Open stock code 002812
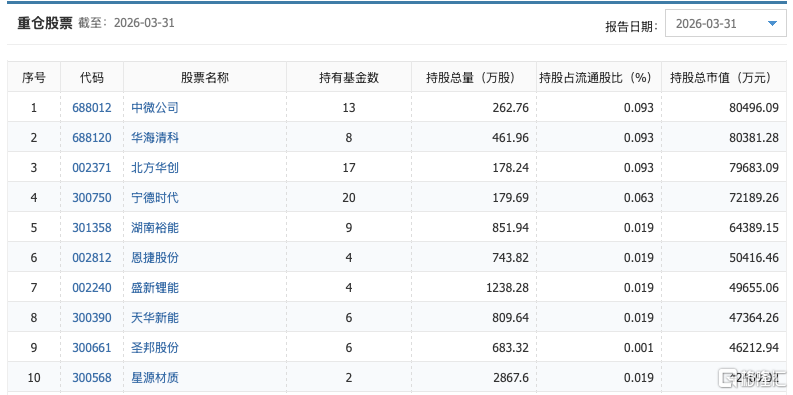 pos(92,258)
